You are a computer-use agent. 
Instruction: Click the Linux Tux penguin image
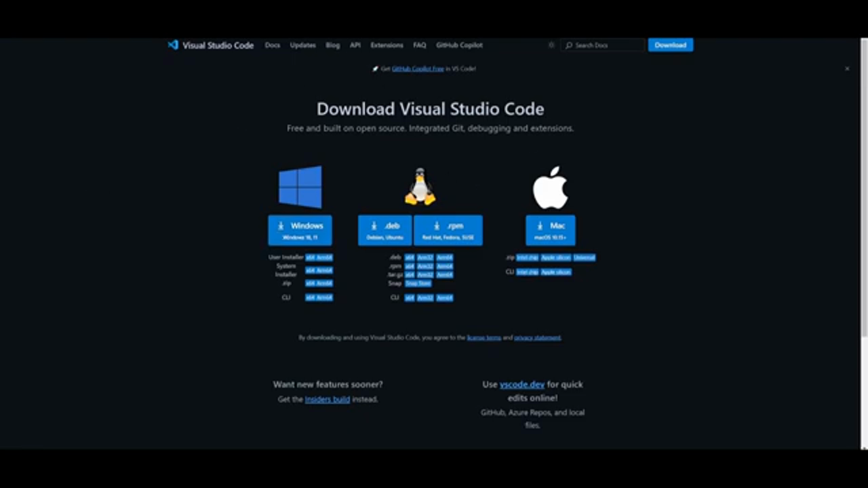[420, 186]
